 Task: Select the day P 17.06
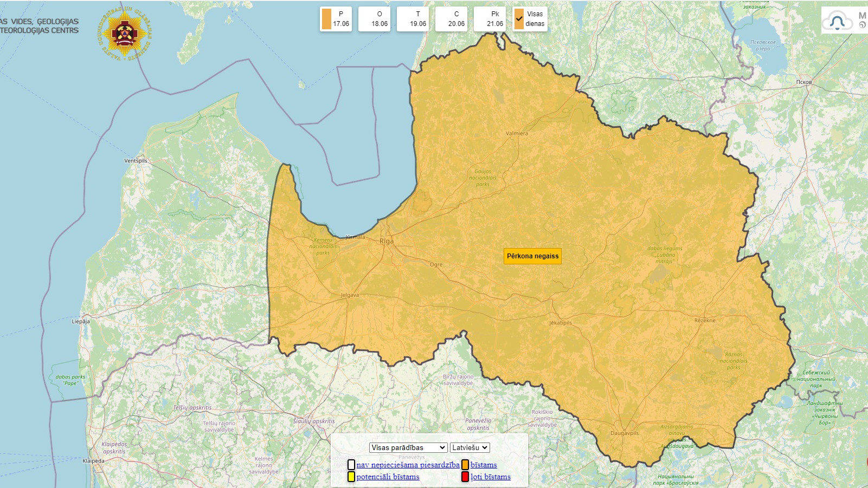(x=336, y=19)
